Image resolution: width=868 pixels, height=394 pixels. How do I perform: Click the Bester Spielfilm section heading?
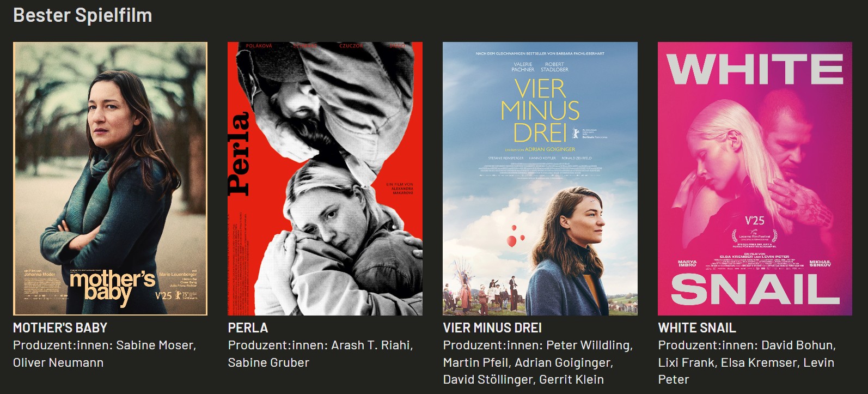(x=83, y=15)
